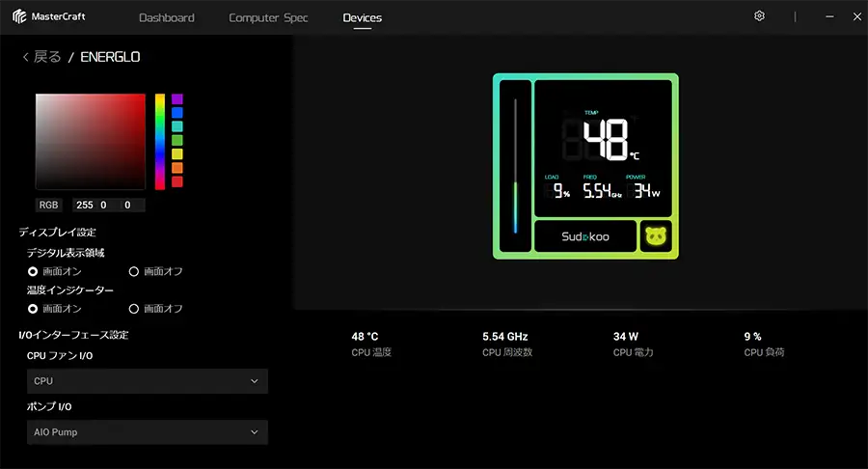Pick the green color swatch
Screen dimensions: 868x469
click(x=177, y=140)
